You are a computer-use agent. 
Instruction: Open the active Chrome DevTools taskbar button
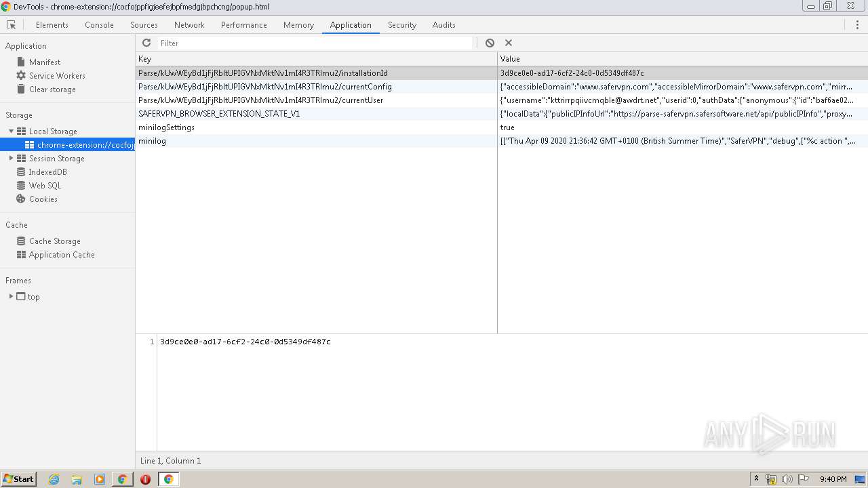coord(168,479)
